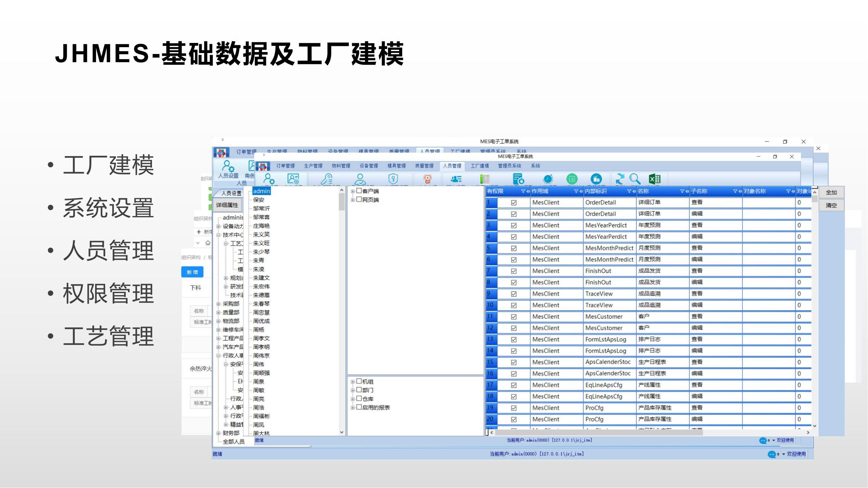Click the 全加 button
The image size is (868, 488).
(x=831, y=193)
